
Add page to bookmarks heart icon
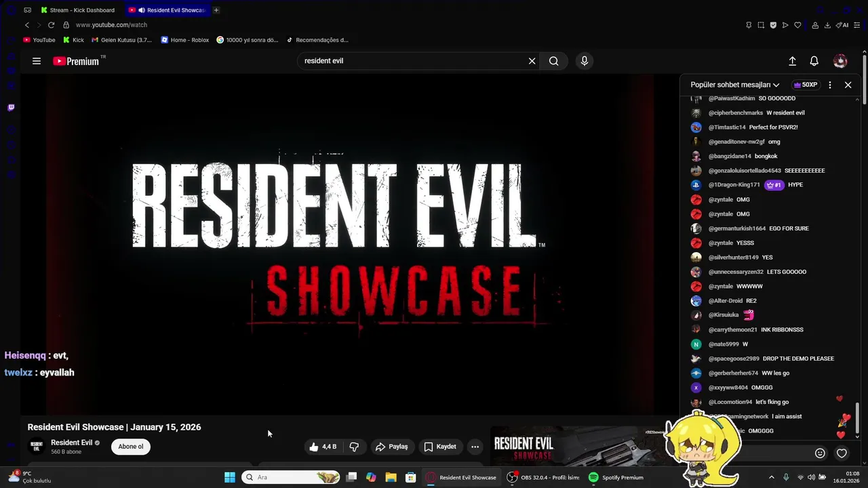pos(797,25)
